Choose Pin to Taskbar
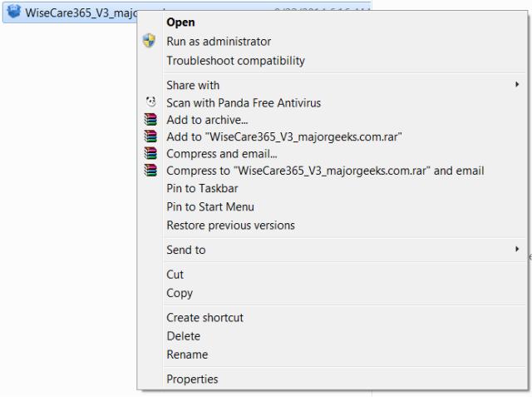This screenshot has width=532, height=397. click(x=202, y=188)
